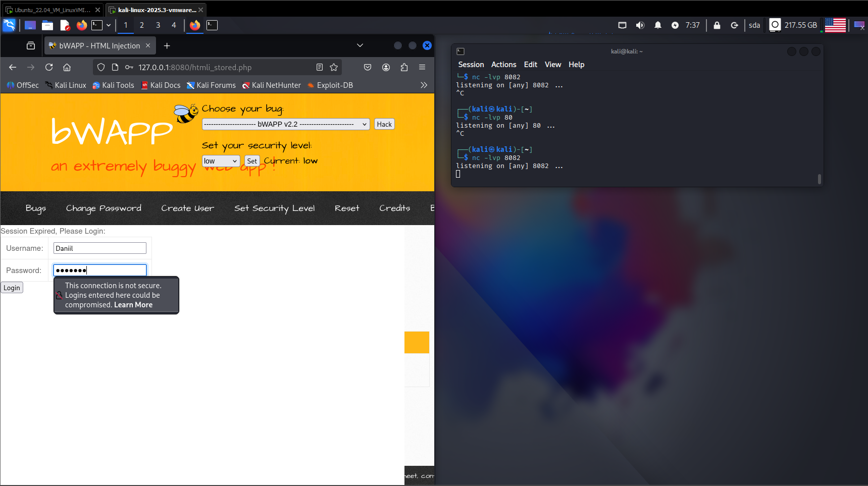Open the Firefox application menu
The image size is (868, 486).
coord(422,67)
